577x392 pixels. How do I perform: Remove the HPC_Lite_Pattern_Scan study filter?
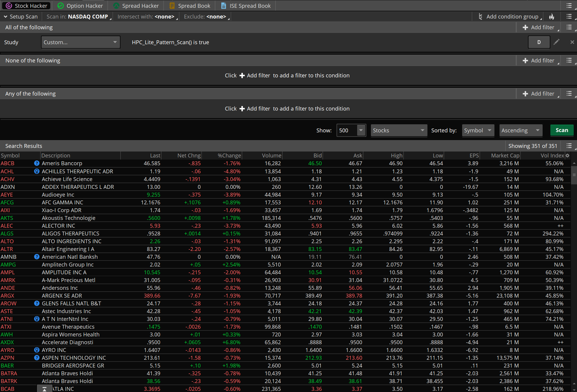click(x=572, y=42)
